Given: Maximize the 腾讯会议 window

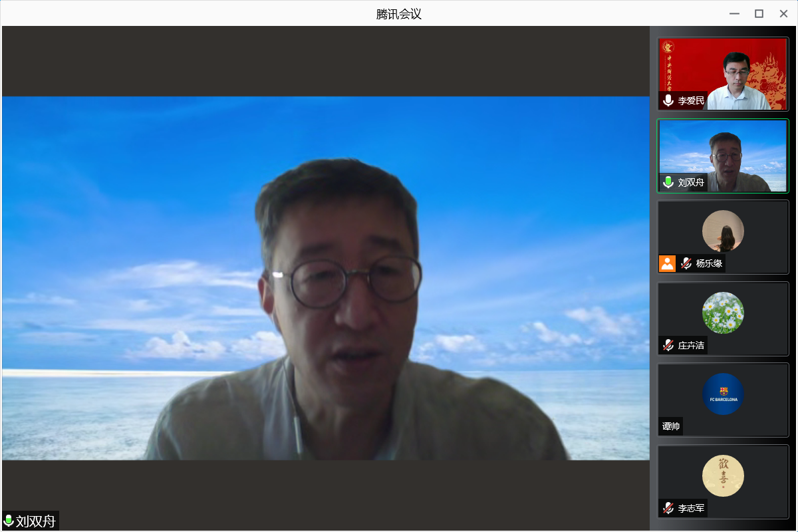Looking at the screenshot, I should pyautogui.click(x=759, y=13).
